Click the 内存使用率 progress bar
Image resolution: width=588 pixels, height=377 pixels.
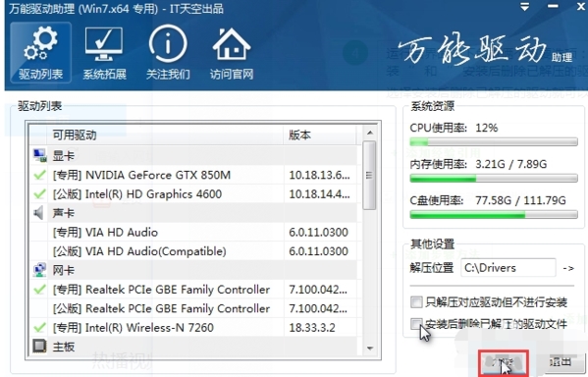point(494,178)
